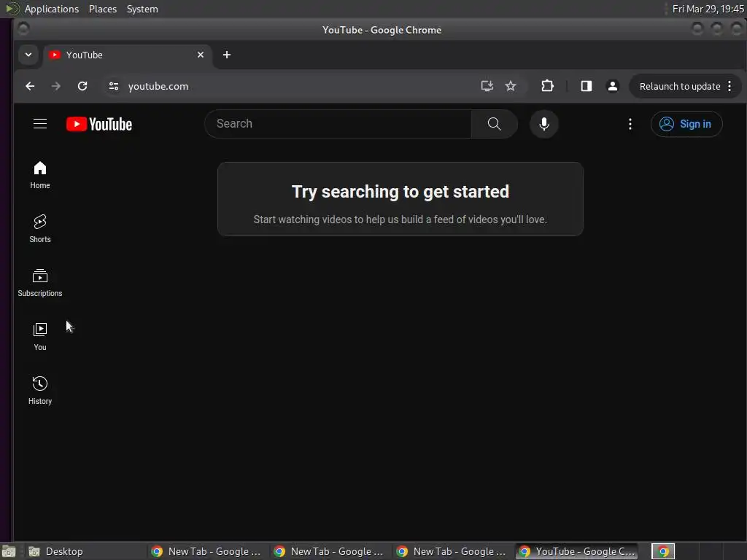Open History from the sidebar
This screenshot has height=560, width=747.
40,391
